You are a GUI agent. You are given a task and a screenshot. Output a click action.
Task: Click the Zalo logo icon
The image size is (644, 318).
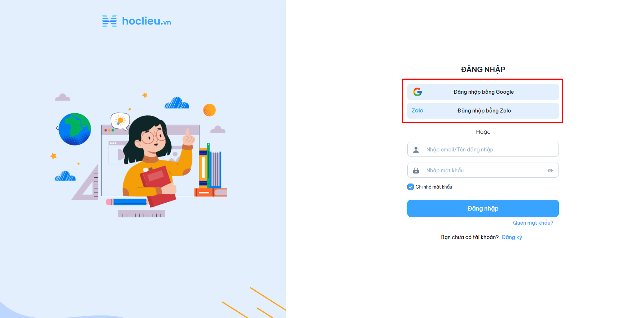coord(417,111)
